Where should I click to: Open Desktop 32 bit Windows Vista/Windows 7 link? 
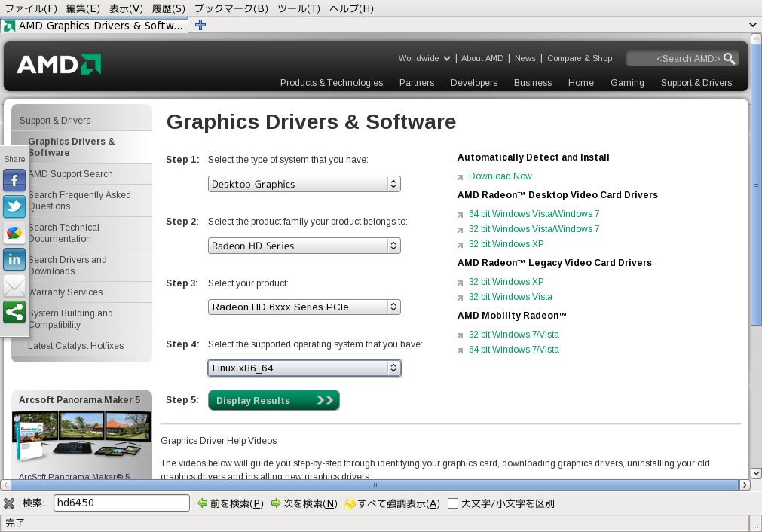click(534, 229)
